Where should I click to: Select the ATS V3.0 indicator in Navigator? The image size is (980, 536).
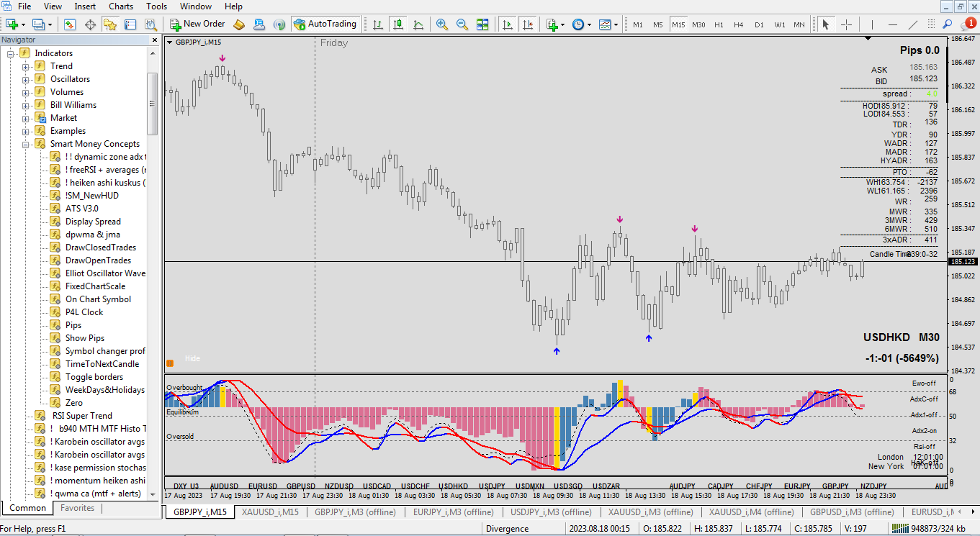coord(82,209)
